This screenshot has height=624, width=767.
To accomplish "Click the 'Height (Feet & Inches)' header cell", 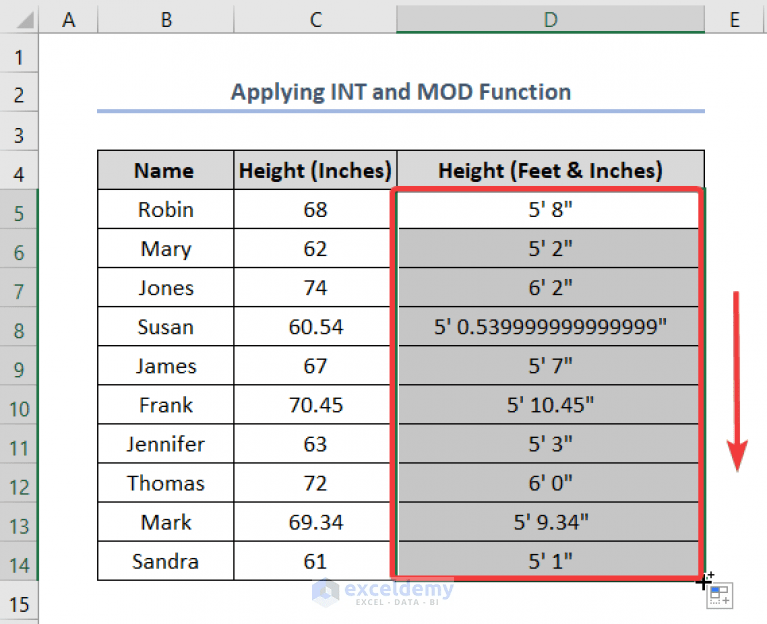I will (551, 170).
